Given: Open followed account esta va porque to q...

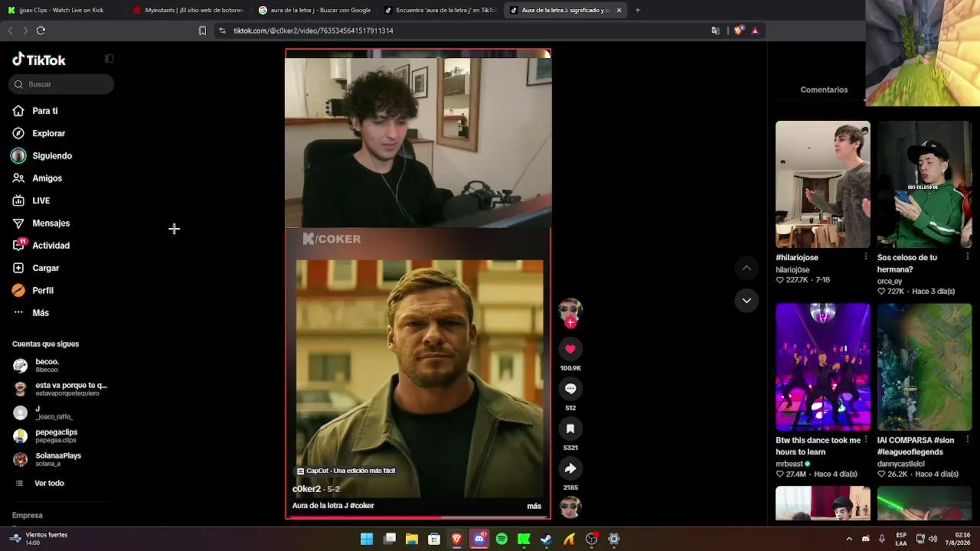Looking at the screenshot, I should pos(60,389).
